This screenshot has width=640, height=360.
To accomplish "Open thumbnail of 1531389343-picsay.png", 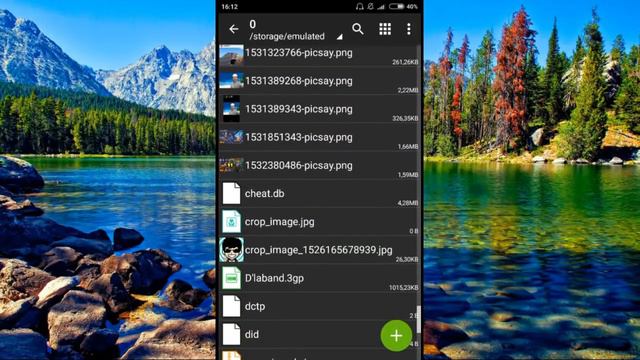I will [x=231, y=109].
